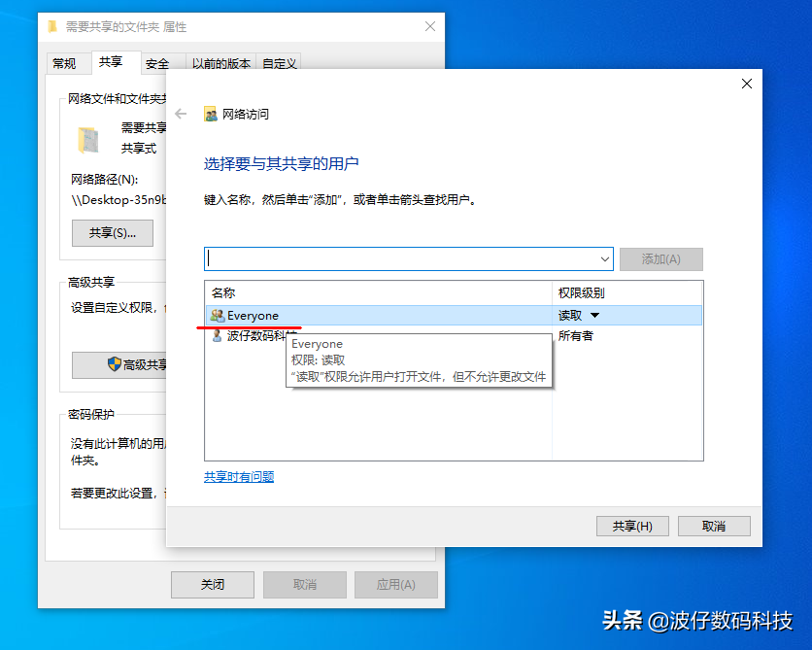
Task: Click the 读取 permission level text
Action: [x=569, y=315]
